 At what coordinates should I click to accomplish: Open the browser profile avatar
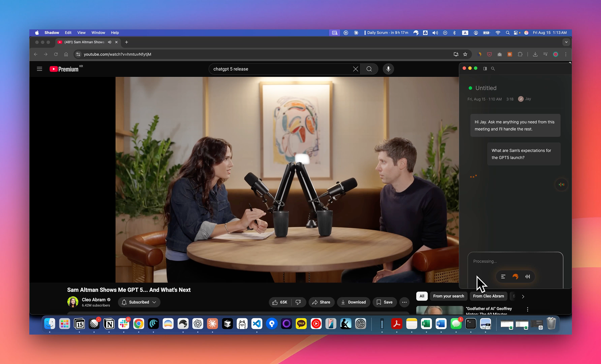556,54
